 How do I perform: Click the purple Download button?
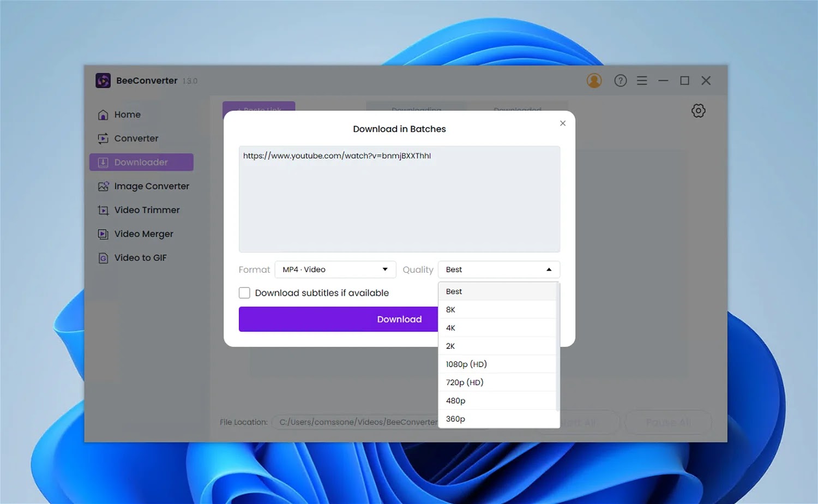pyautogui.click(x=338, y=319)
